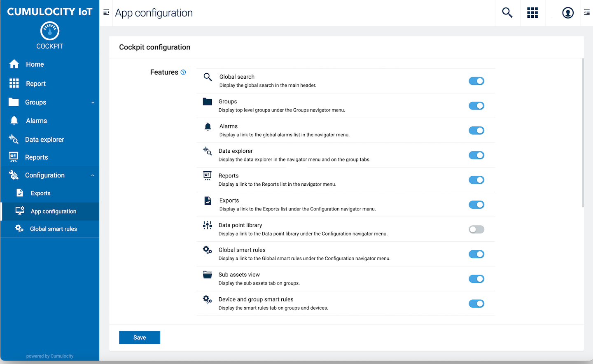Toggle off the Device and group smart rules switch
This screenshot has height=364, width=593.
[476, 303]
